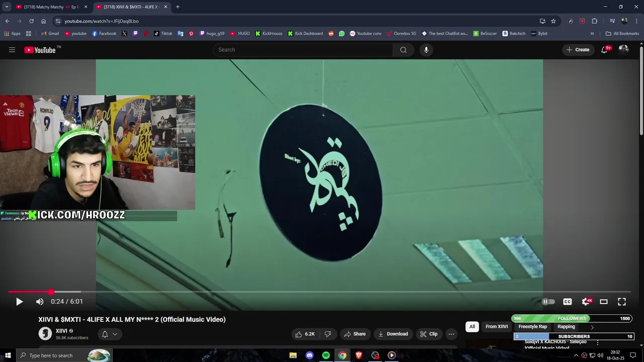The image size is (644, 362).
Task: Open Gmail bookmark
Action: click(50, 34)
